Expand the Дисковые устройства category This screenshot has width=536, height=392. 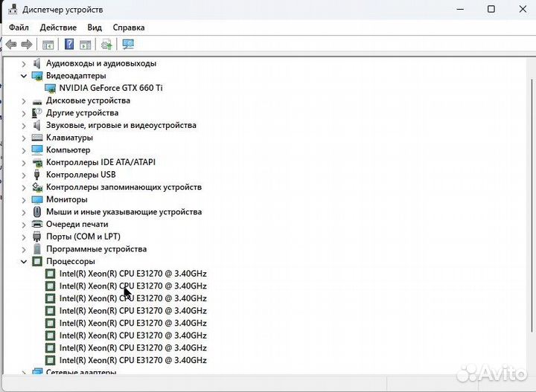click(24, 100)
